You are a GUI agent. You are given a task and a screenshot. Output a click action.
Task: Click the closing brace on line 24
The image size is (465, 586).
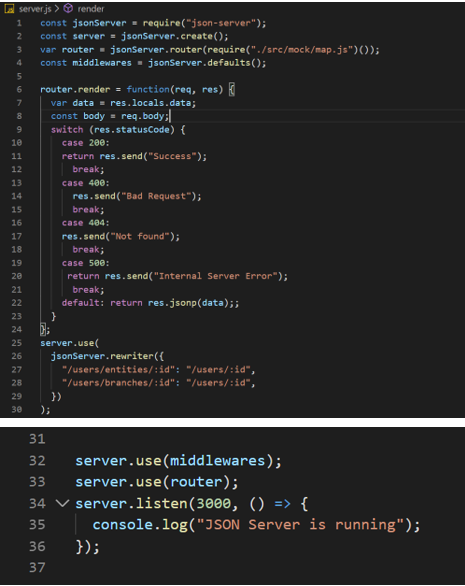point(43,329)
